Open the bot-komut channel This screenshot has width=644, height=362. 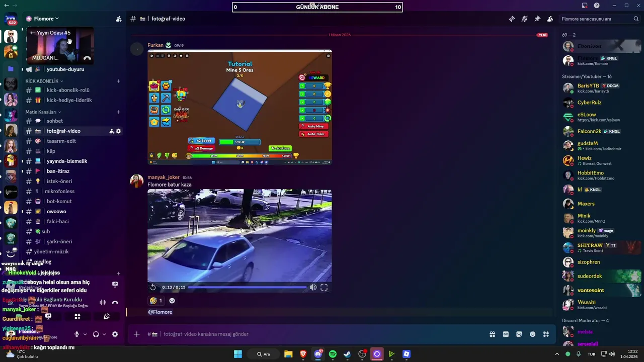click(x=59, y=201)
